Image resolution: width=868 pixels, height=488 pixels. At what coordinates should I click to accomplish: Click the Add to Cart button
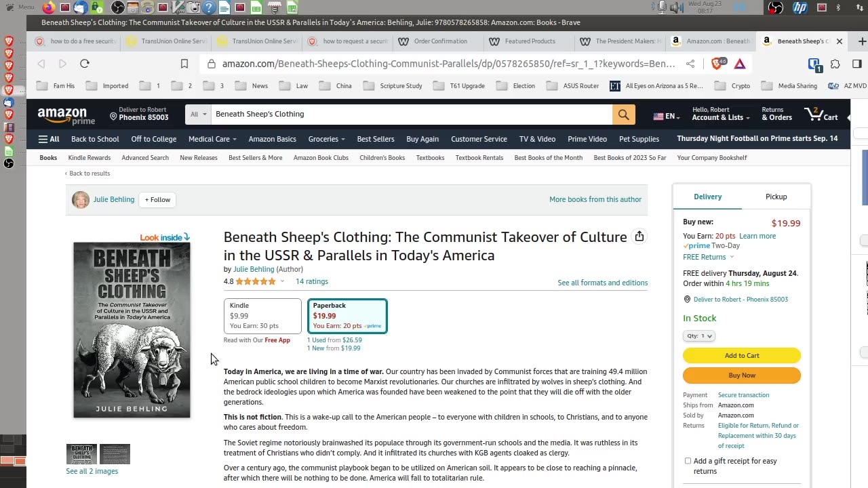(741, 356)
